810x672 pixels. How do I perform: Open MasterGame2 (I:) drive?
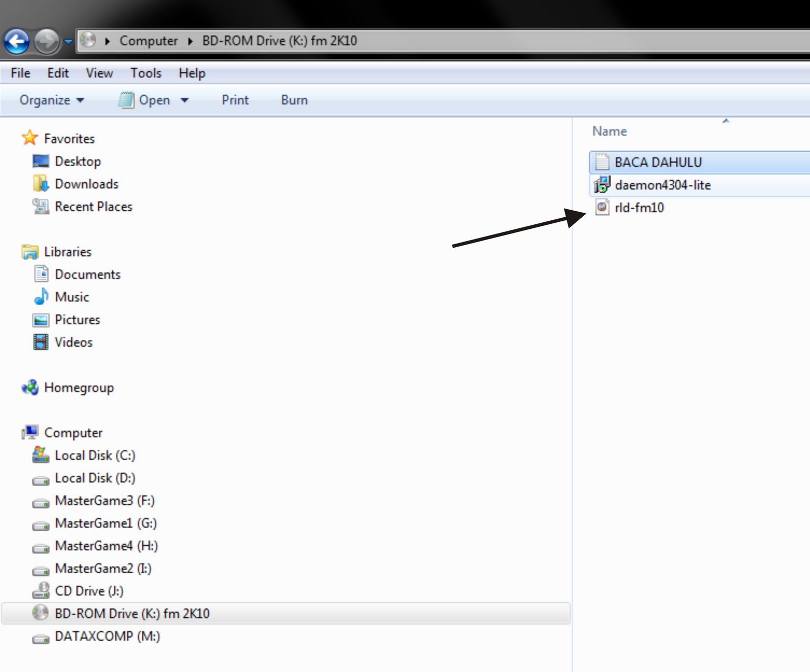(x=103, y=569)
